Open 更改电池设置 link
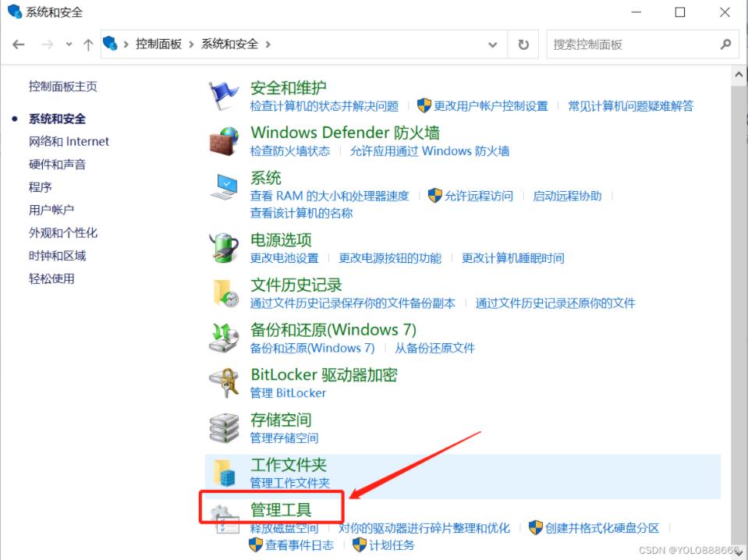Screen dimensions: 748x560 [x=284, y=258]
